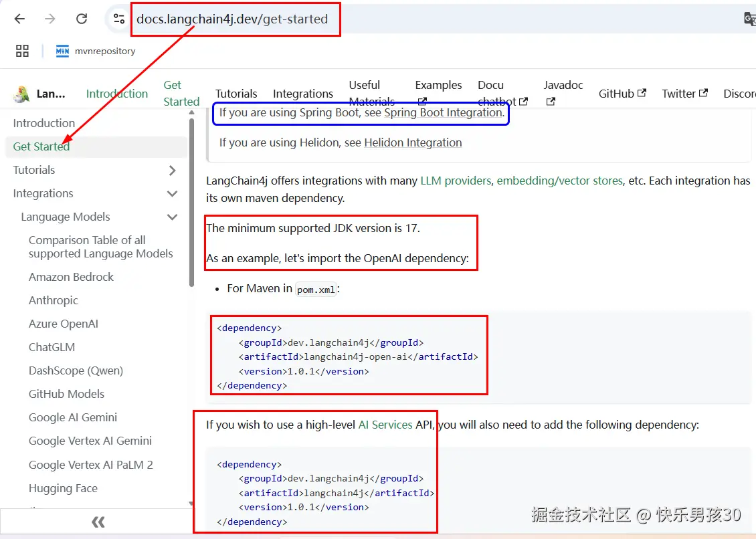756x539 pixels.
Task: Click the LangChain4j parrot logo
Action: [21, 94]
